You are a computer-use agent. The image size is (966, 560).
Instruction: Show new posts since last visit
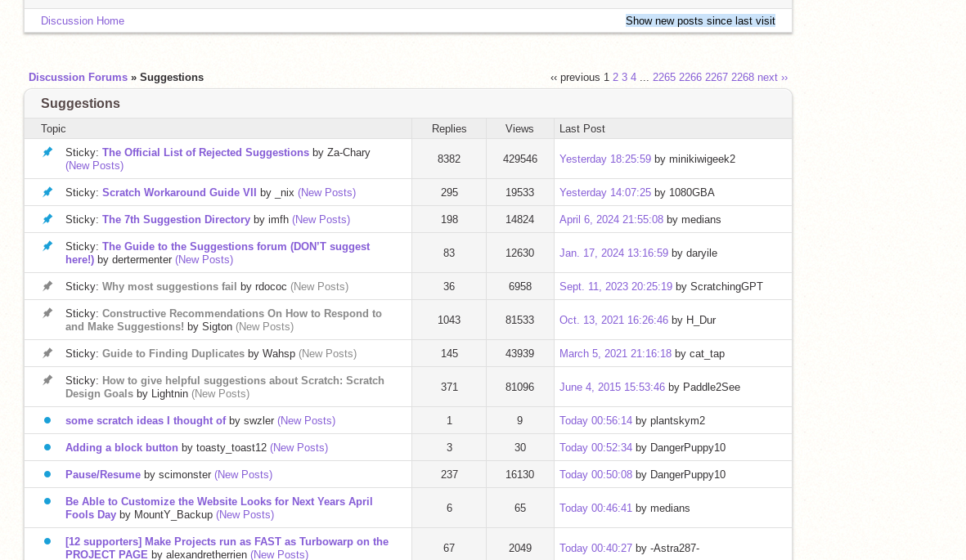tap(700, 20)
